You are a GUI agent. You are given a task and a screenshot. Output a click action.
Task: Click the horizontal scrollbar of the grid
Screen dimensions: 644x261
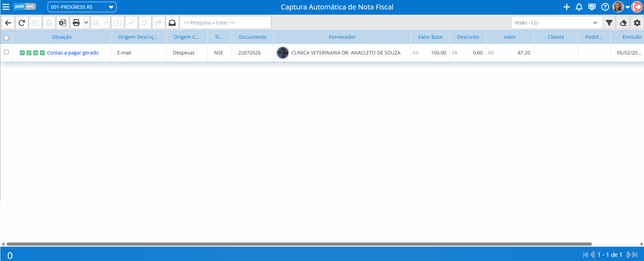click(x=299, y=244)
